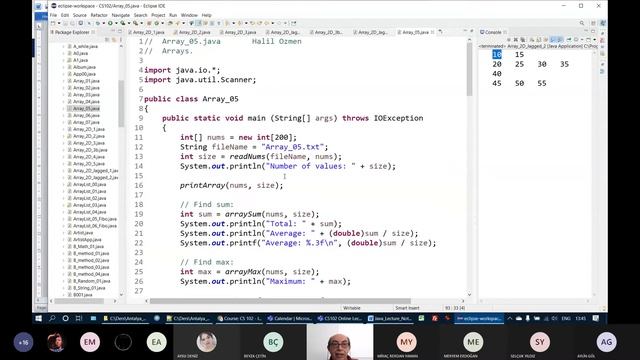Toggle Mark Occurrences in toolbar
This screenshot has height=360, width=640.
199,23
